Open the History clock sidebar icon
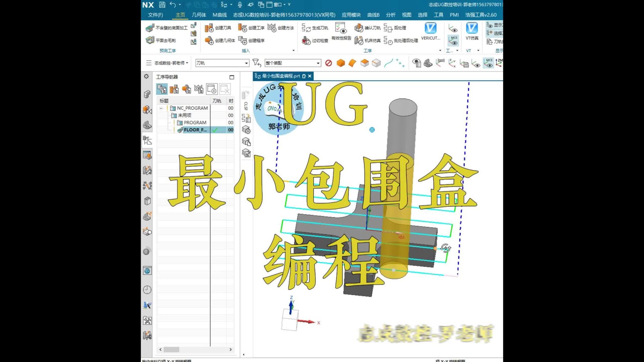The image size is (644, 362). tap(147, 290)
